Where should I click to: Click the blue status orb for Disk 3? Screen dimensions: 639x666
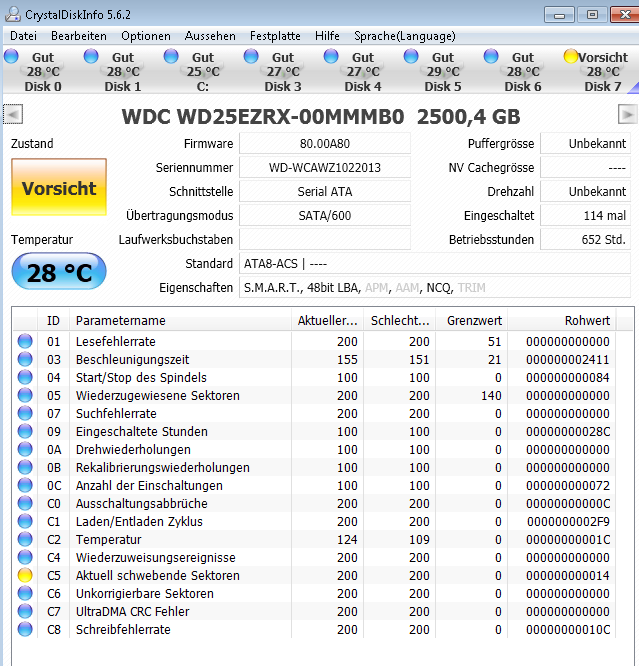[x=251, y=56]
